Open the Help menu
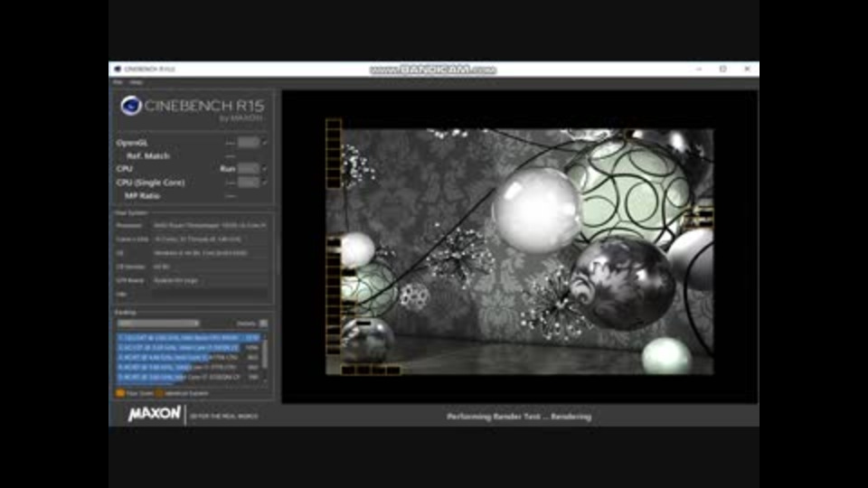 coord(137,82)
